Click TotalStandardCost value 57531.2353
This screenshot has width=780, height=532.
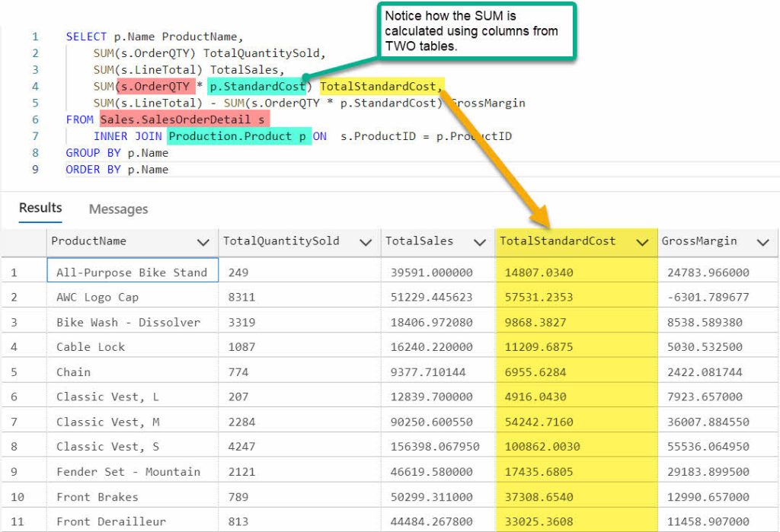[x=539, y=298]
